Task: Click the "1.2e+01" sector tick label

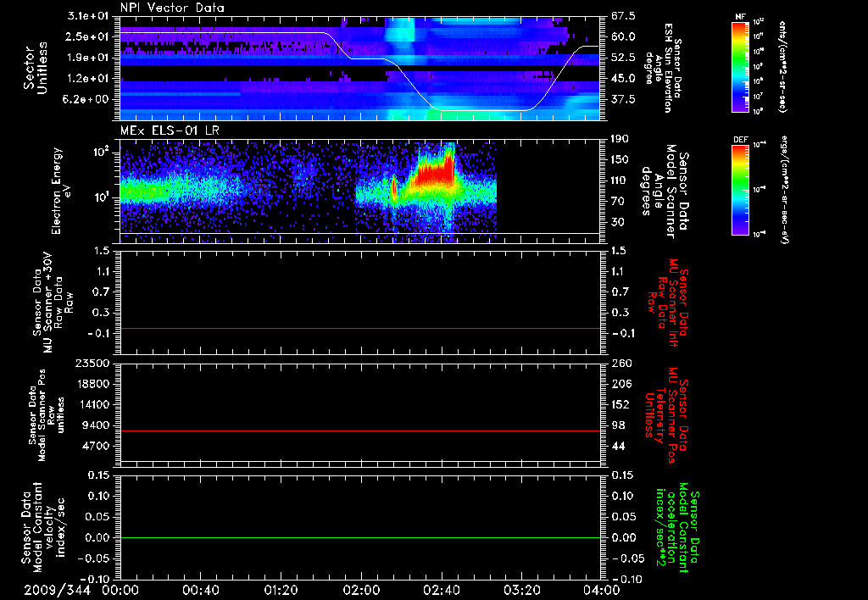Action: tap(88, 79)
